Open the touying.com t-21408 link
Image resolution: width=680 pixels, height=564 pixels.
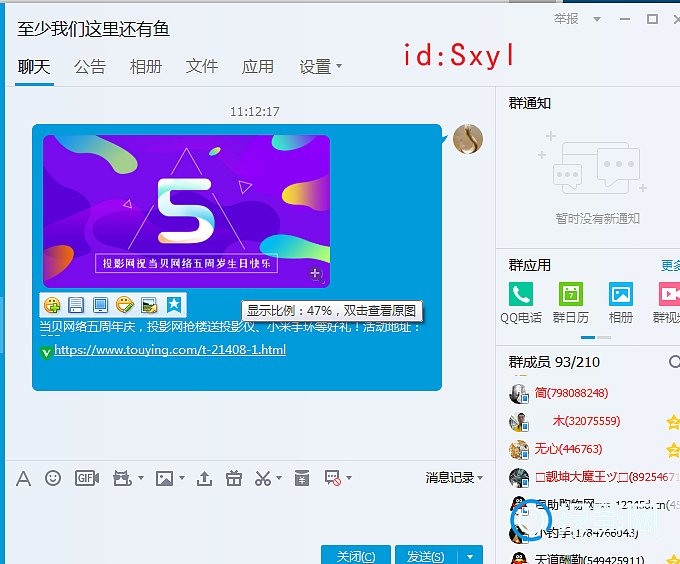tap(170, 349)
